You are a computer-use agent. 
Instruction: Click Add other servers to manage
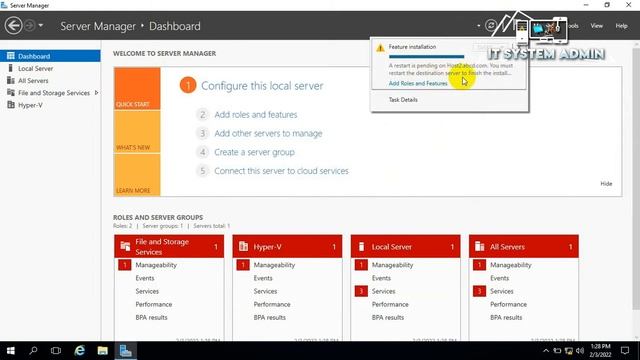(x=268, y=133)
